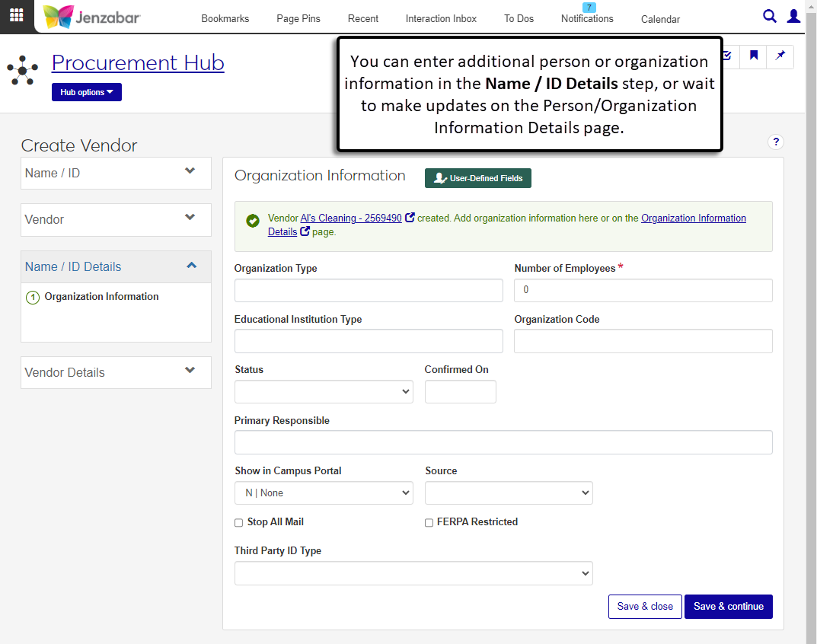Expand the Third Party ID Type dropdown
The width and height of the screenshot is (817, 644).
tap(413, 573)
